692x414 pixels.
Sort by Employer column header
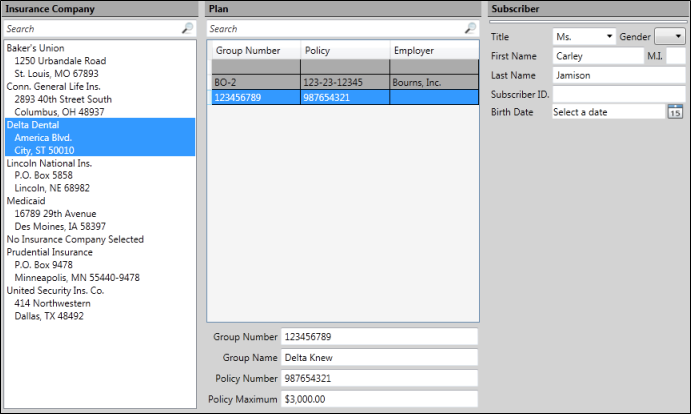[434, 50]
